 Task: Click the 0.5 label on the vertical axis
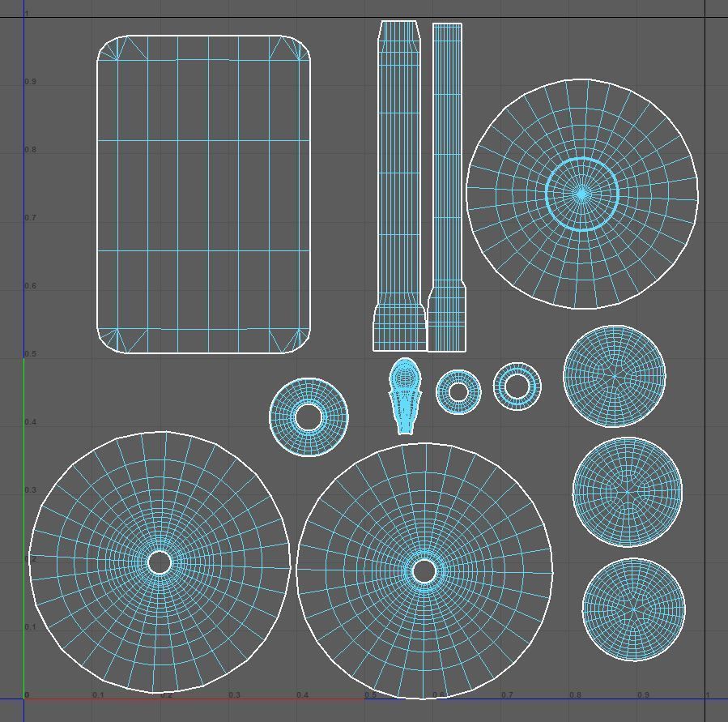point(30,353)
